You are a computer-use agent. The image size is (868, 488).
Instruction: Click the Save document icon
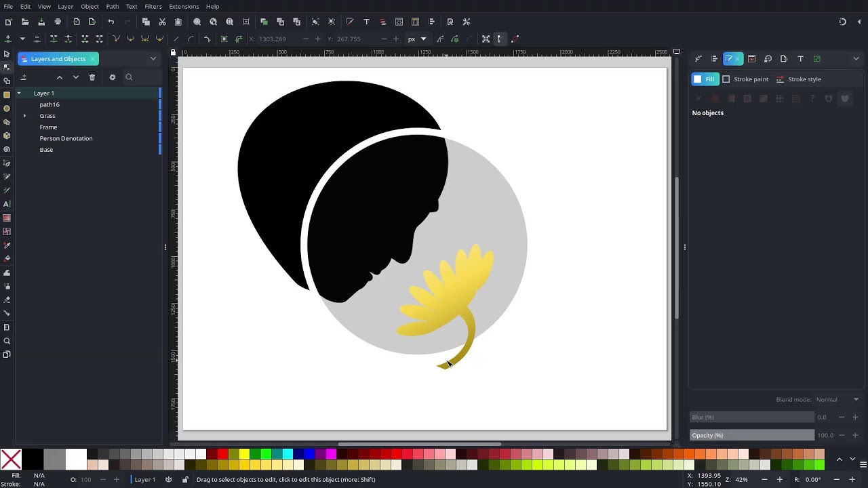pos(41,22)
